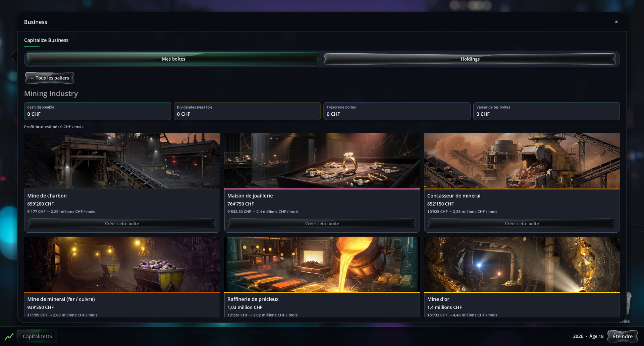This screenshot has height=346, width=644.
Task: Click the 939'550 CHF price
Action: 41,307
